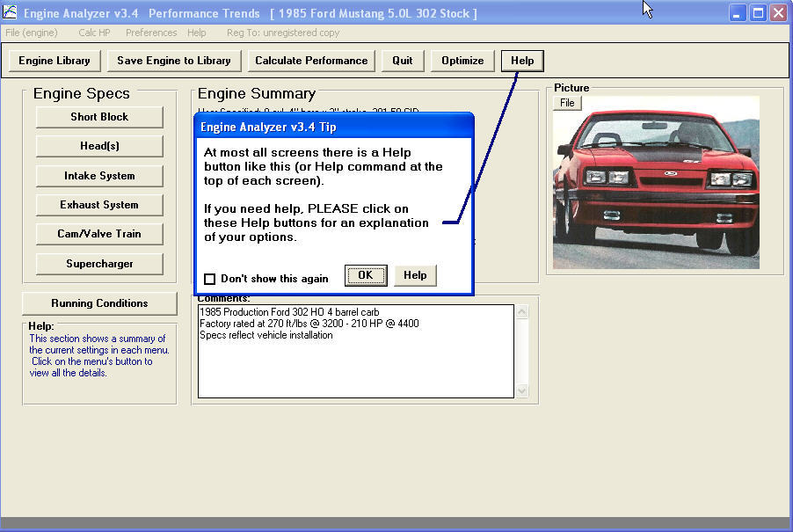Screen dimensions: 793x532
Task: Open the Exhaust System specs
Action: 99,204
